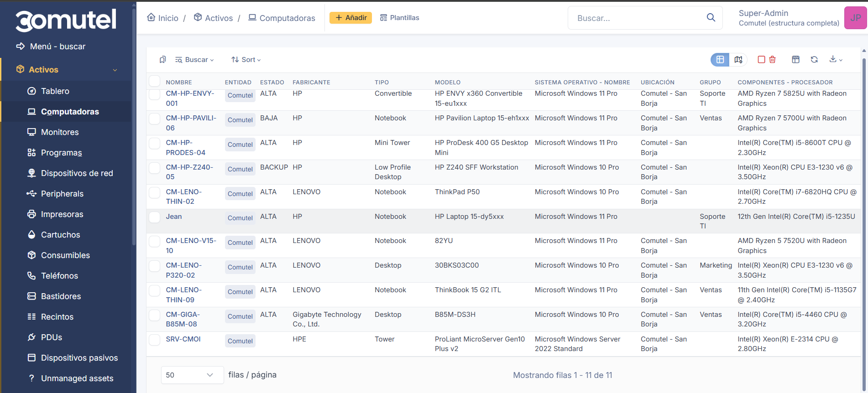Click the Añadir button
868x393 pixels.
350,18
